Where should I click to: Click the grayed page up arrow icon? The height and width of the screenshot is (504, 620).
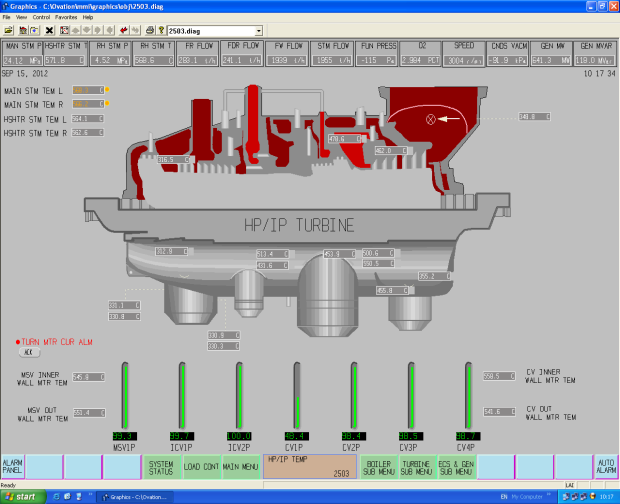pyautogui.click(x=76, y=30)
